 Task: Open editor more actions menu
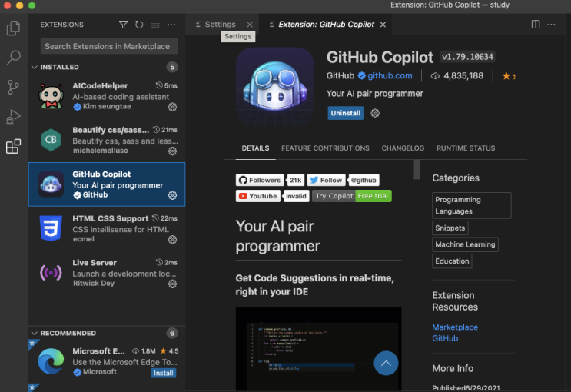[x=551, y=25]
